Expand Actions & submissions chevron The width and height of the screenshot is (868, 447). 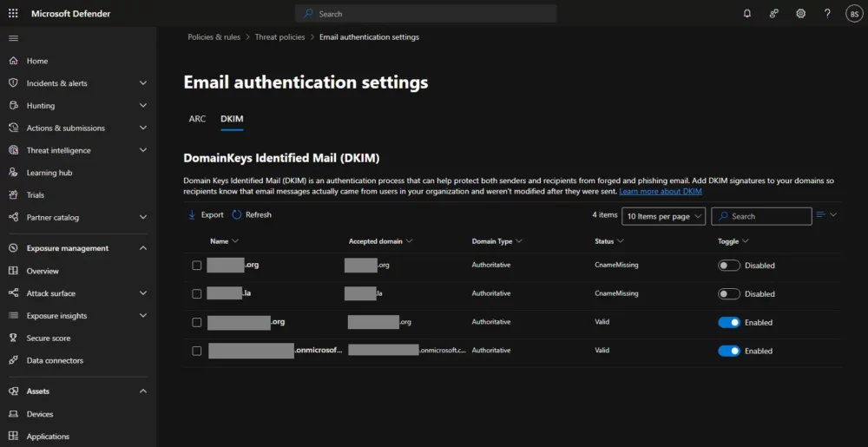click(x=143, y=128)
